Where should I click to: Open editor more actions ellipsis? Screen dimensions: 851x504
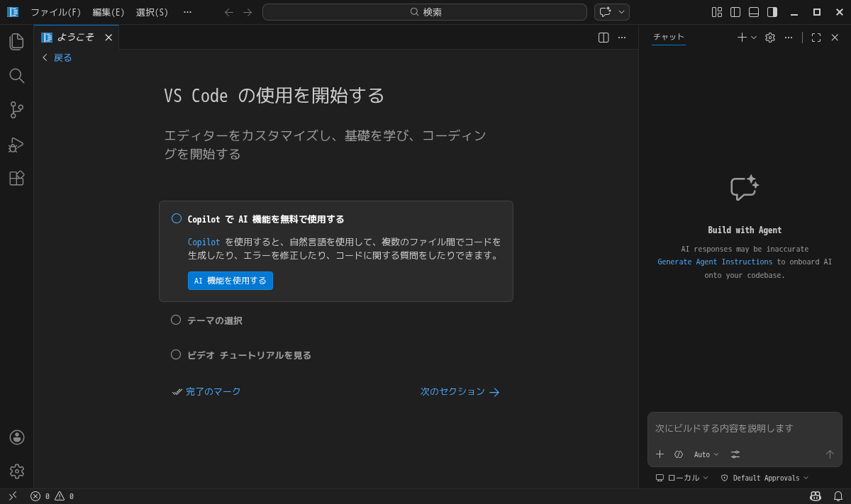point(622,38)
